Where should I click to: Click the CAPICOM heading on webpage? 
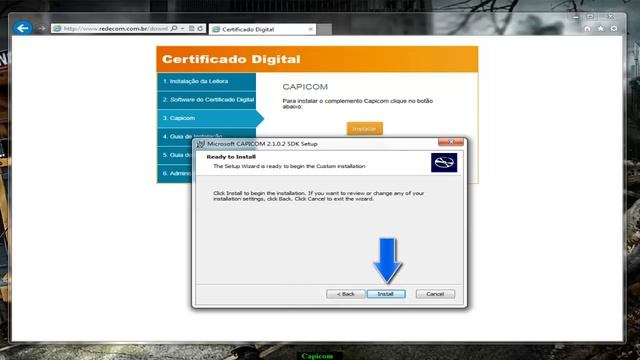pos(305,87)
